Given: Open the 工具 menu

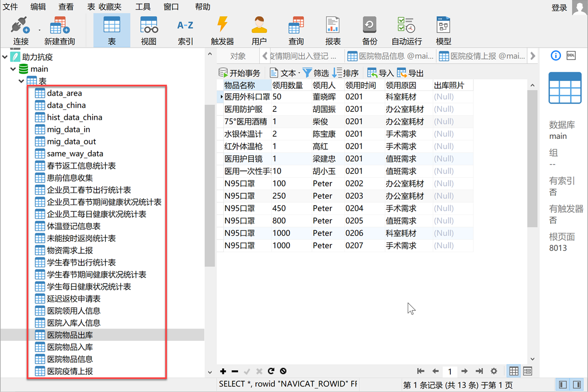Looking at the screenshot, I should click(143, 7).
